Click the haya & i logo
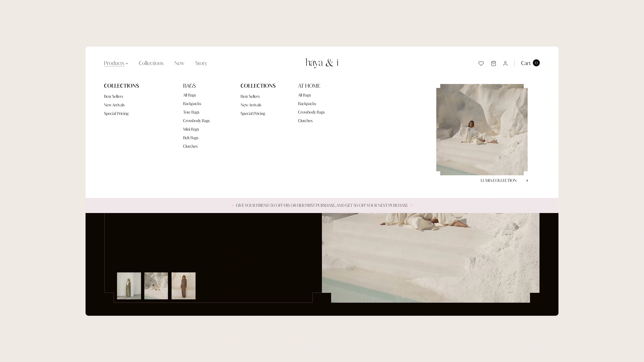The image size is (644, 362). click(x=322, y=63)
